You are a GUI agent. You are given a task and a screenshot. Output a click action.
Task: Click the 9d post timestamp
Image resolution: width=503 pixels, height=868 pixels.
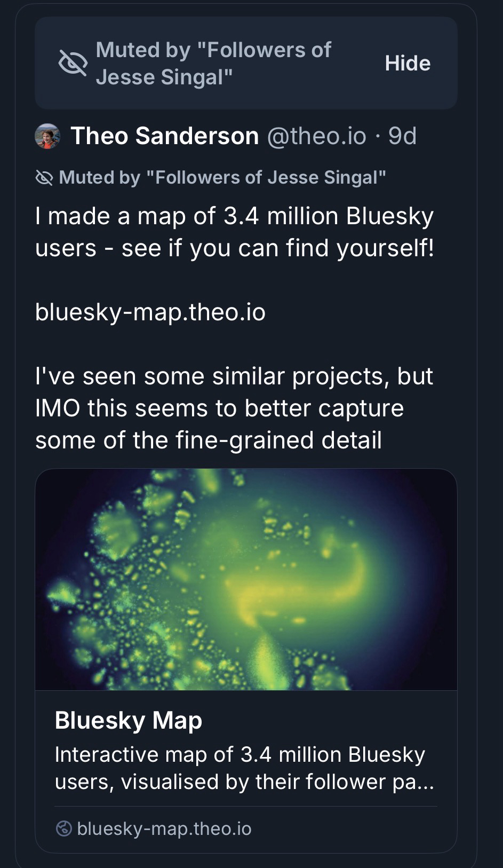click(402, 136)
